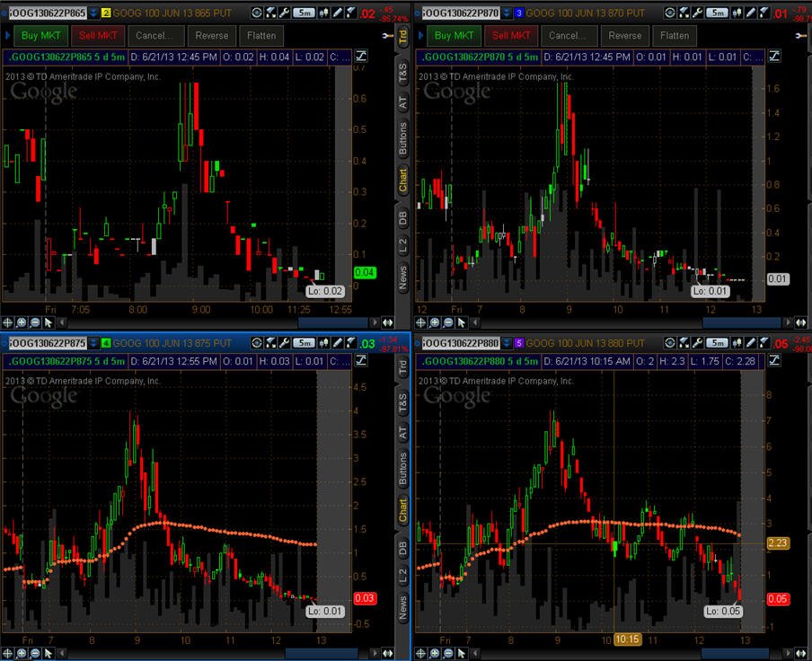Click Reverse in the P870 panel
The width and height of the screenshot is (812, 661).
[625, 36]
